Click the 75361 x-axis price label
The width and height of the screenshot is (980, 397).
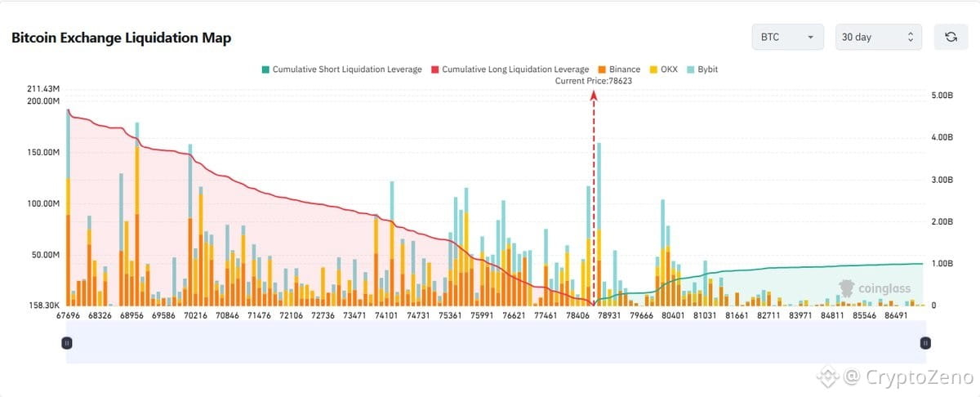(x=450, y=314)
